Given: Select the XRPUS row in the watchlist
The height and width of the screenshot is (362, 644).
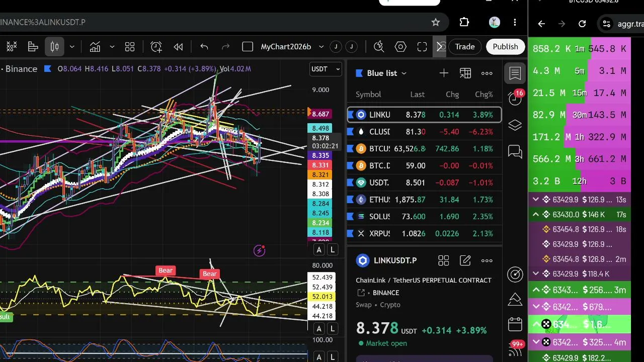Looking at the screenshot, I should [425, 233].
